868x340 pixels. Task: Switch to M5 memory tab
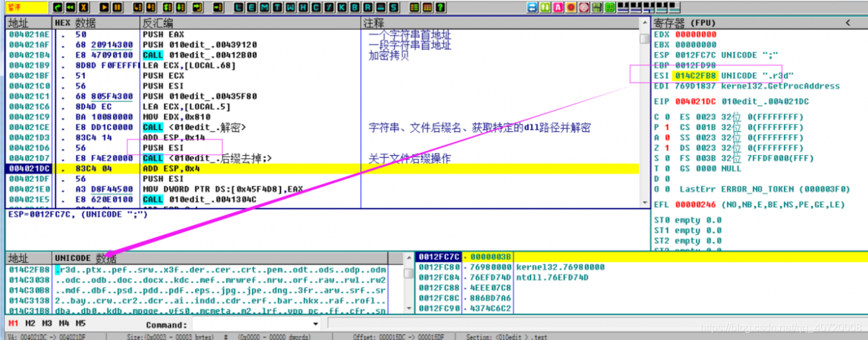click(81, 323)
